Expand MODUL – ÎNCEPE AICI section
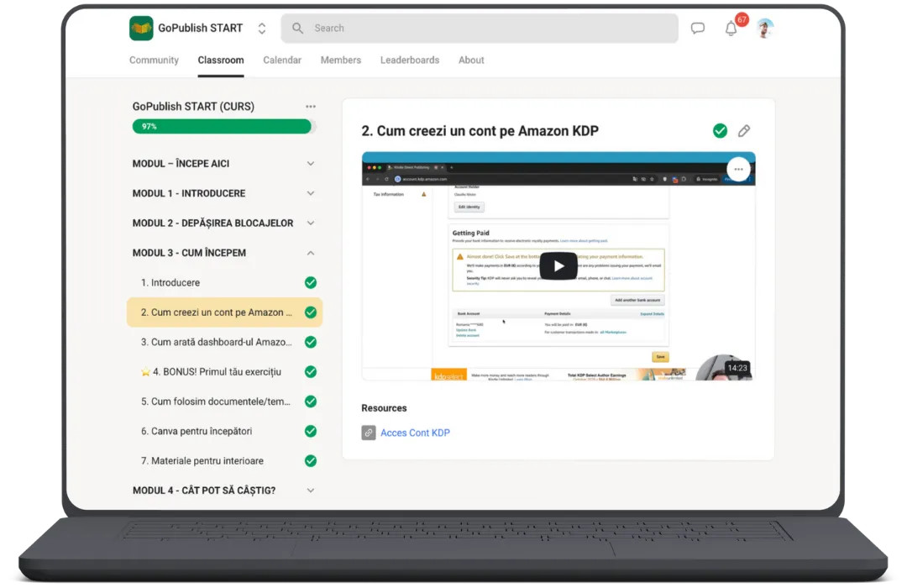 224,164
